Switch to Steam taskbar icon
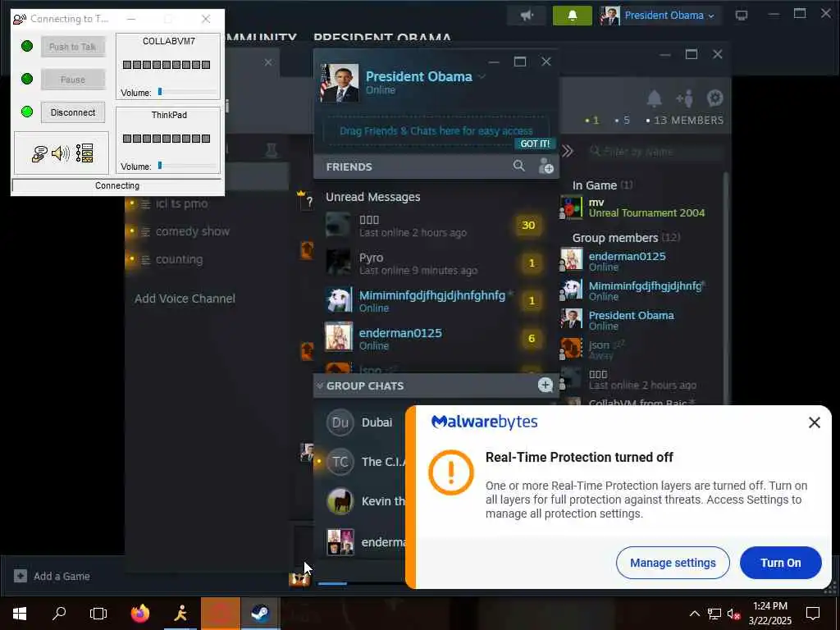The height and width of the screenshot is (630, 840). point(260,614)
